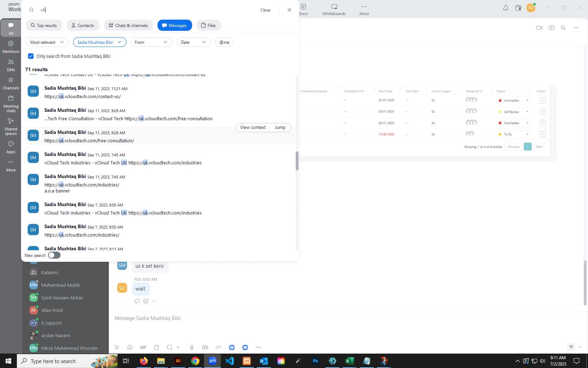Viewport: 588px width, 368px height.
Task: Uncheck Only search from Sadia Mushtaq Bibi
Action: (x=31, y=56)
